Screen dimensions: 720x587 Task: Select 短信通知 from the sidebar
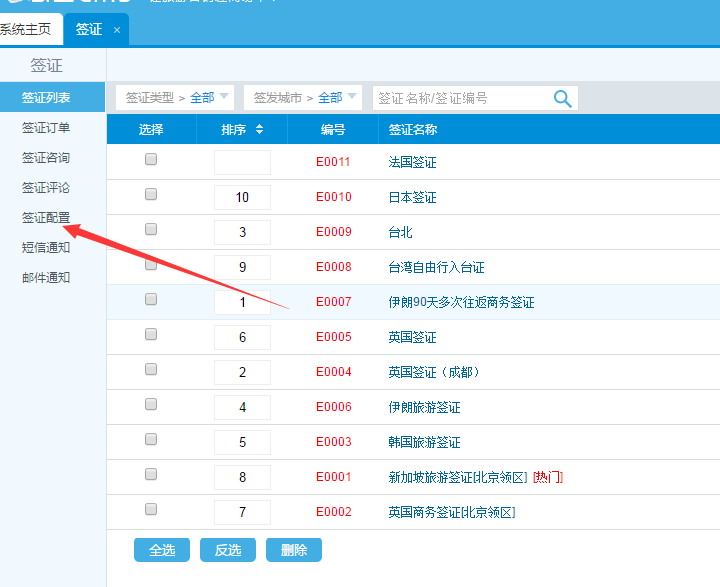click(46, 248)
